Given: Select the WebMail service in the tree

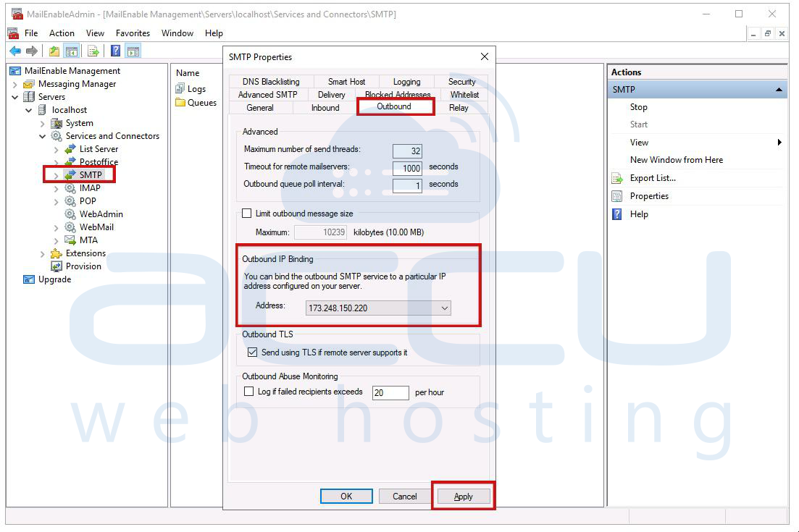Looking at the screenshot, I should pyautogui.click(x=96, y=227).
